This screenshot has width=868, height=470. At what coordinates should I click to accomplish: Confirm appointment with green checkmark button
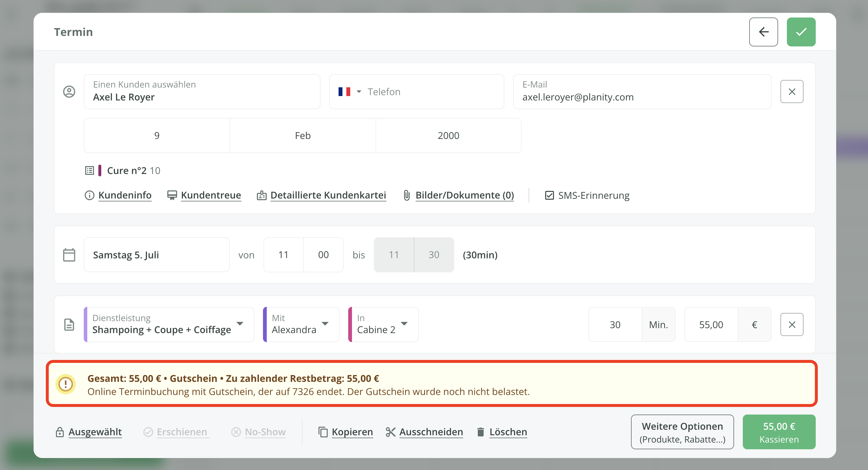coord(801,32)
